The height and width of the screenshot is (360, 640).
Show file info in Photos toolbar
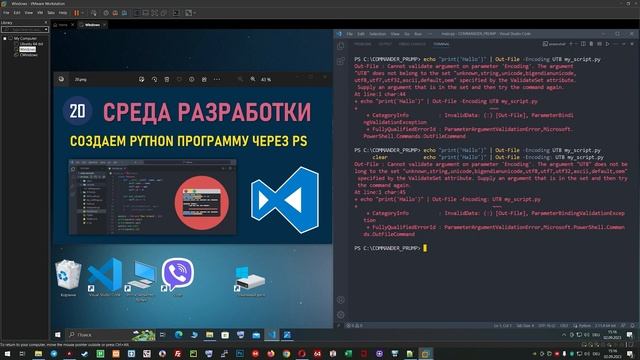[191, 79]
